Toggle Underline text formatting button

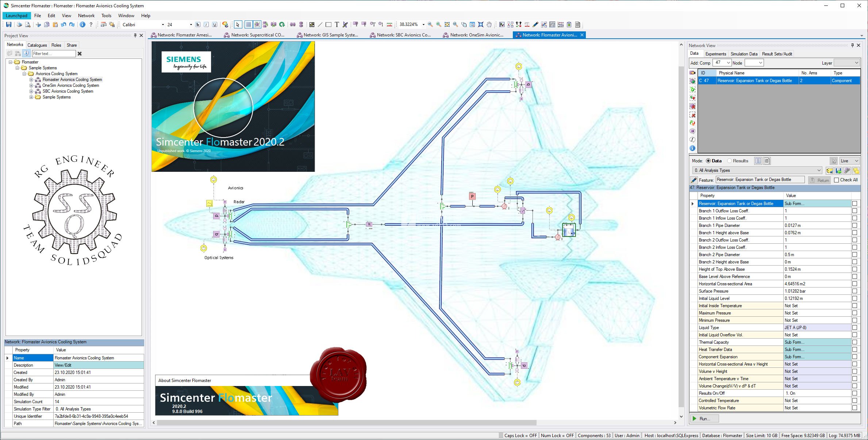pyautogui.click(x=215, y=24)
